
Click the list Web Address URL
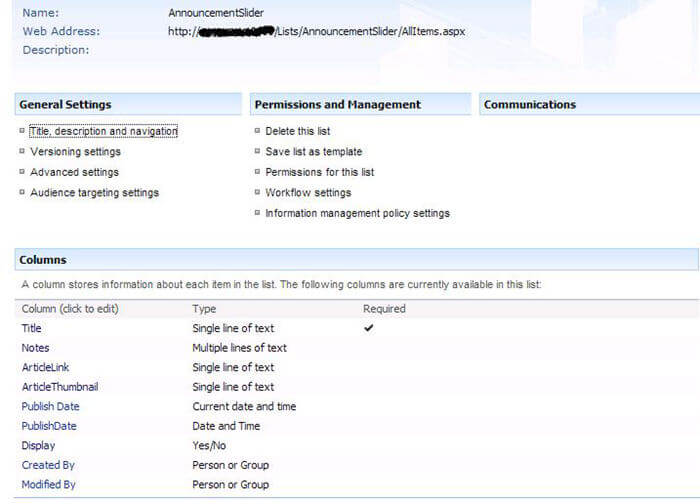coord(317,32)
